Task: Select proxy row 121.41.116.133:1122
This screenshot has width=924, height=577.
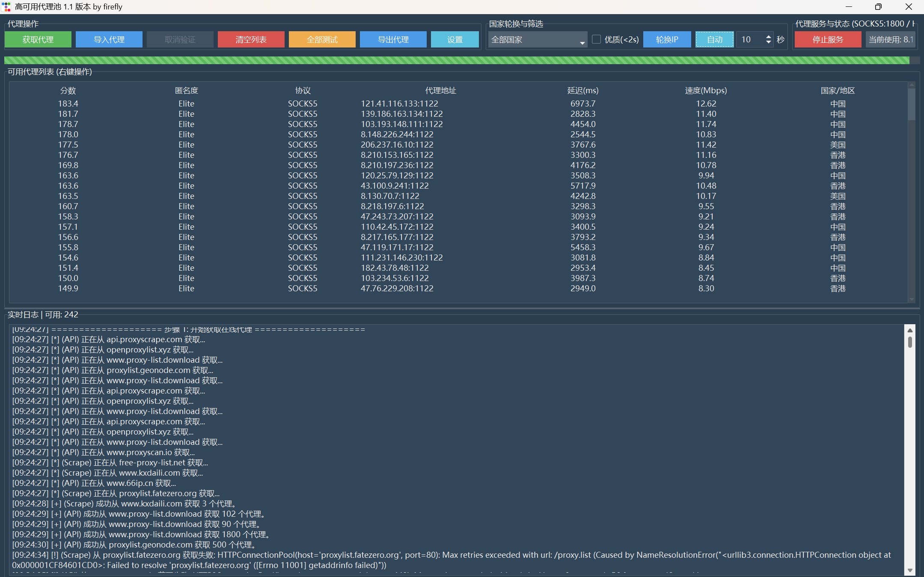Action: [399, 104]
